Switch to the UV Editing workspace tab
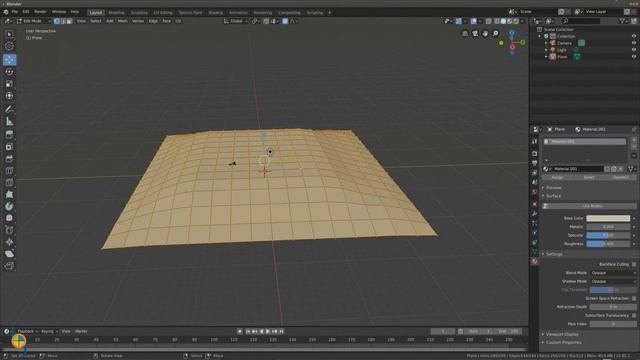 click(163, 13)
